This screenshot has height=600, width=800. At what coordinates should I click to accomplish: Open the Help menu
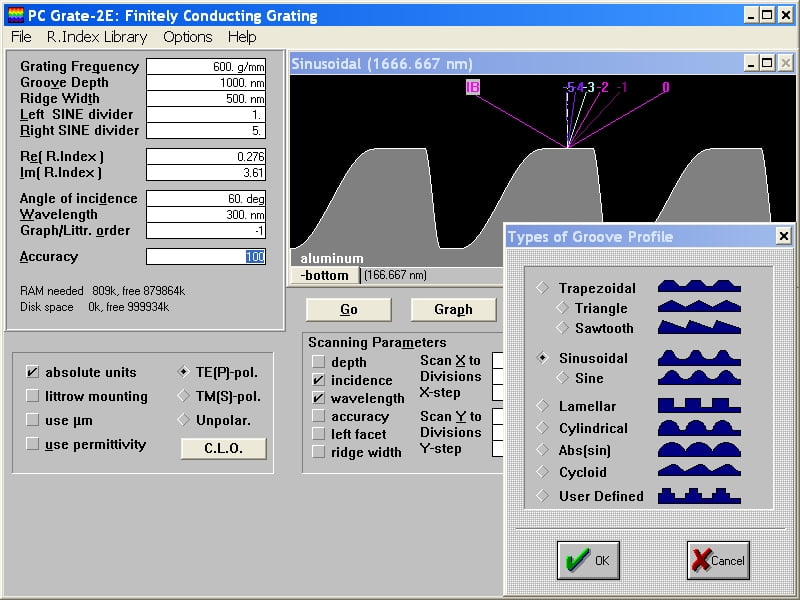coord(242,37)
